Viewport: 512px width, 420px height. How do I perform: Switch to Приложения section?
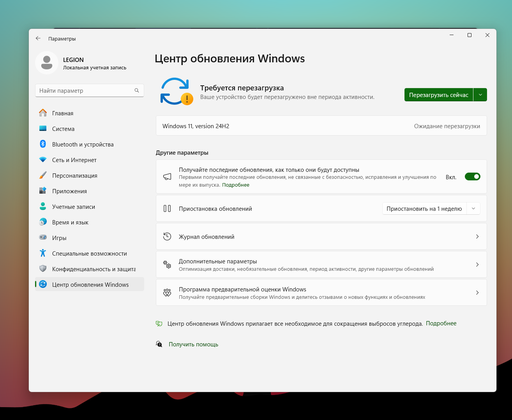coord(90,191)
